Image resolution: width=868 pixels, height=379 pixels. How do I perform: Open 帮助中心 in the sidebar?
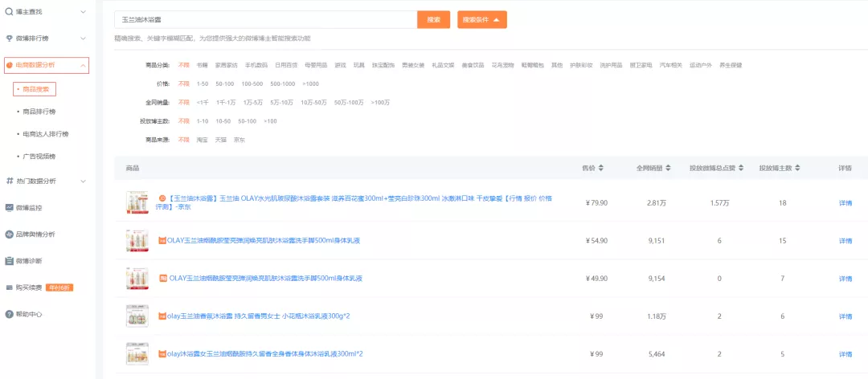point(29,314)
